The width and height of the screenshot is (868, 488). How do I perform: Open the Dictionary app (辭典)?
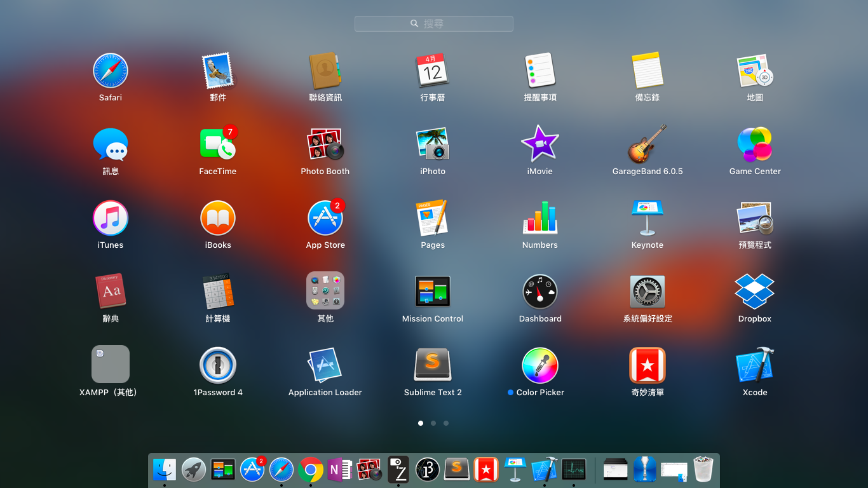click(111, 292)
